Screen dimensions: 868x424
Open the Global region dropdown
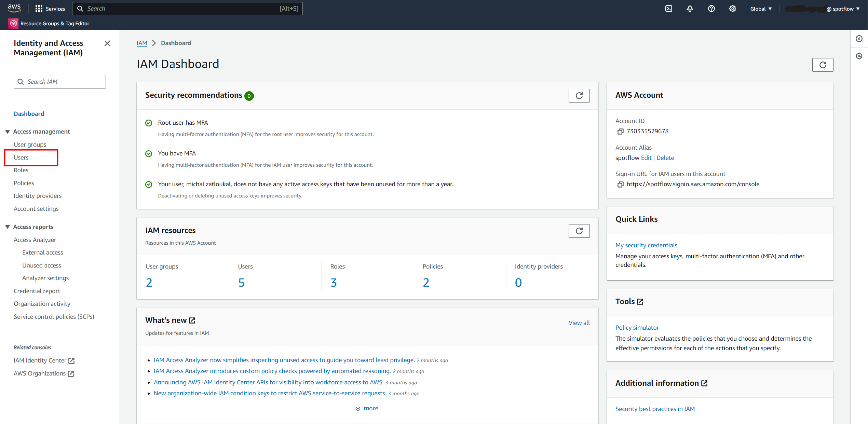[x=761, y=9]
